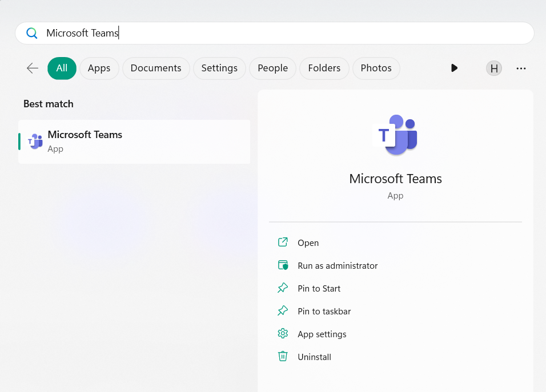Screen dimensions: 546x392
Task: Open the H user account avatar
Action: [x=494, y=68]
